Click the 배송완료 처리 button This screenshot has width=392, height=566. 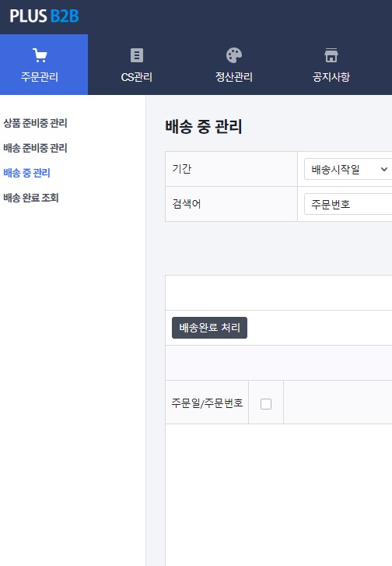pos(209,328)
